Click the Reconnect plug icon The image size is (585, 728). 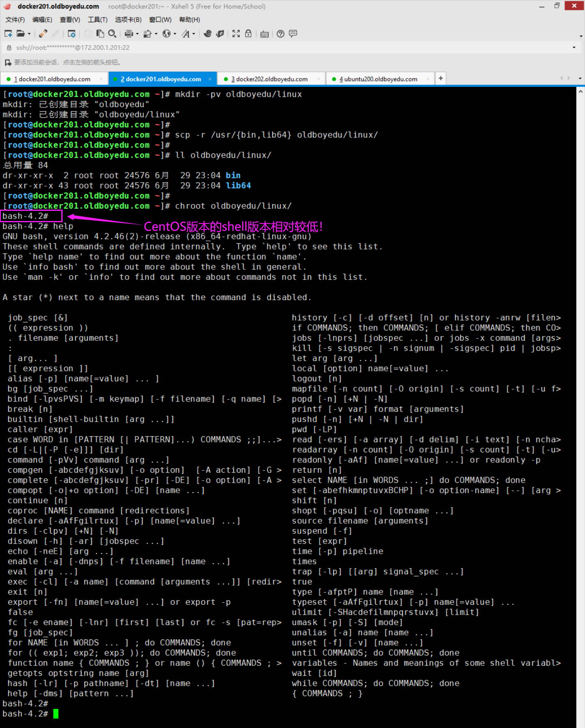[x=43, y=34]
